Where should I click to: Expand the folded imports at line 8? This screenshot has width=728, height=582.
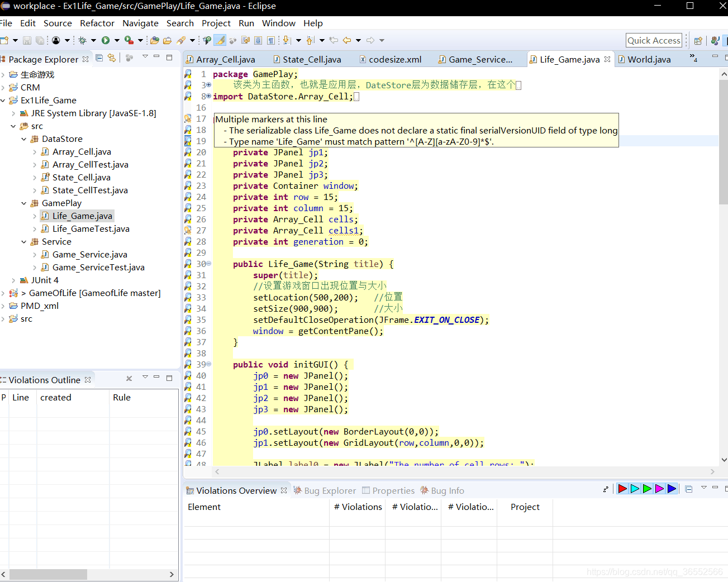[209, 96]
